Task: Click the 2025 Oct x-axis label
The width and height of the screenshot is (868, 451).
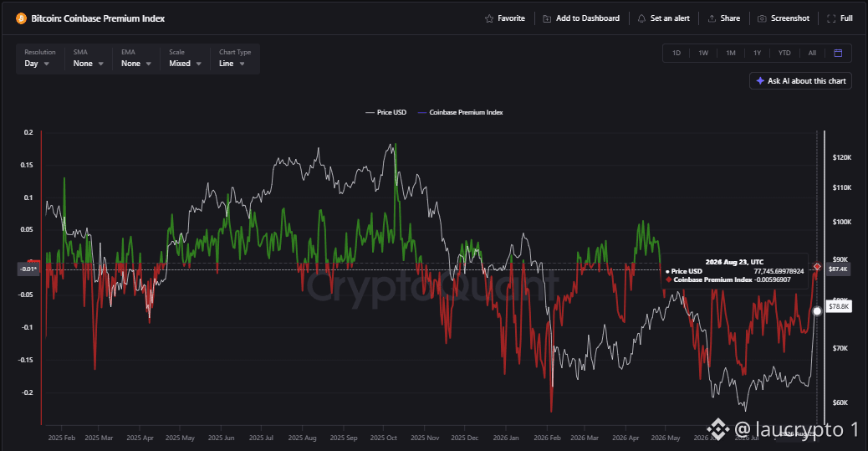Action: point(384,438)
